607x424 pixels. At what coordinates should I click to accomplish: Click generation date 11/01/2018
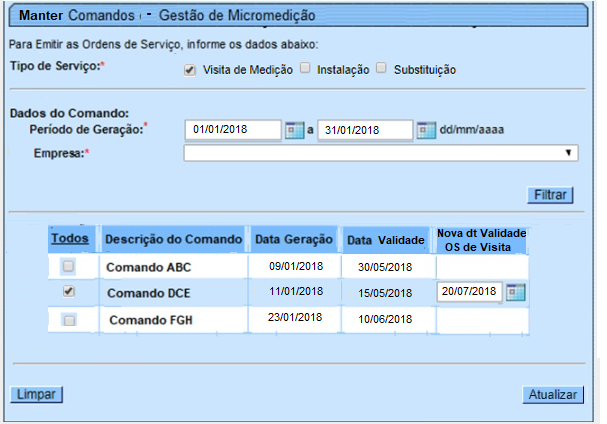point(296,292)
